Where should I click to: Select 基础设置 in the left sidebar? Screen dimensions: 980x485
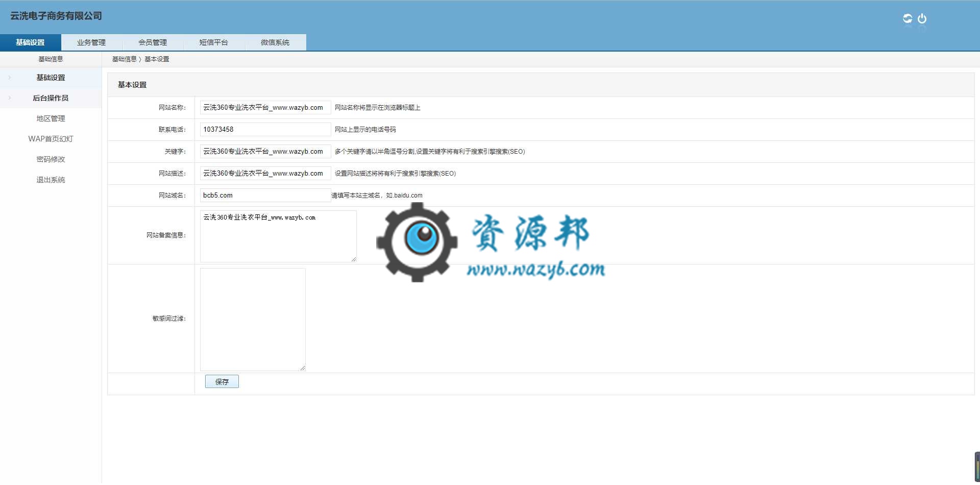pos(51,78)
